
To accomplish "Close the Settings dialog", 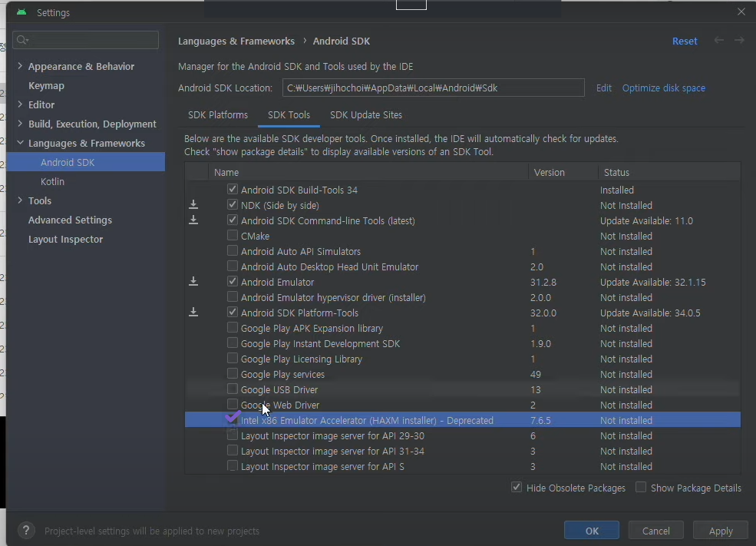I will coord(741,12).
